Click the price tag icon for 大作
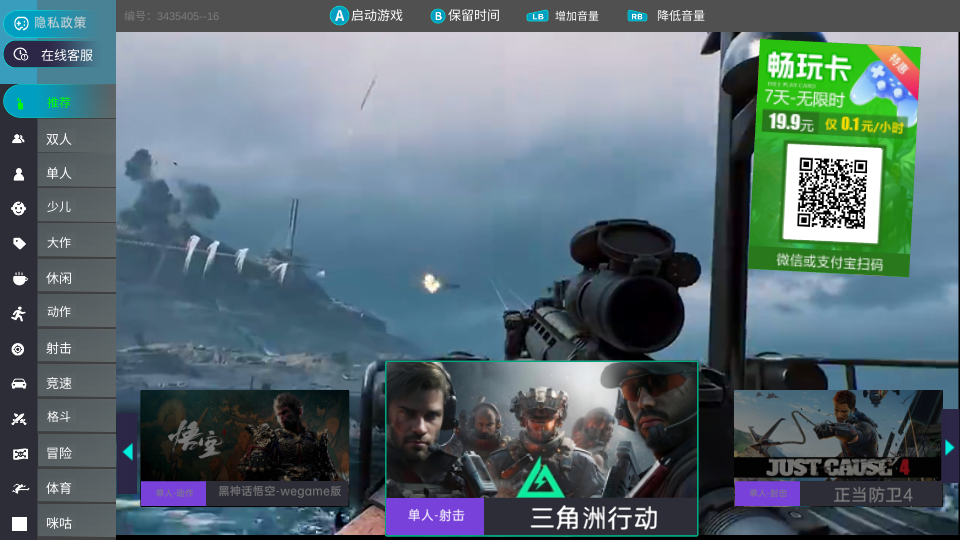 point(19,243)
